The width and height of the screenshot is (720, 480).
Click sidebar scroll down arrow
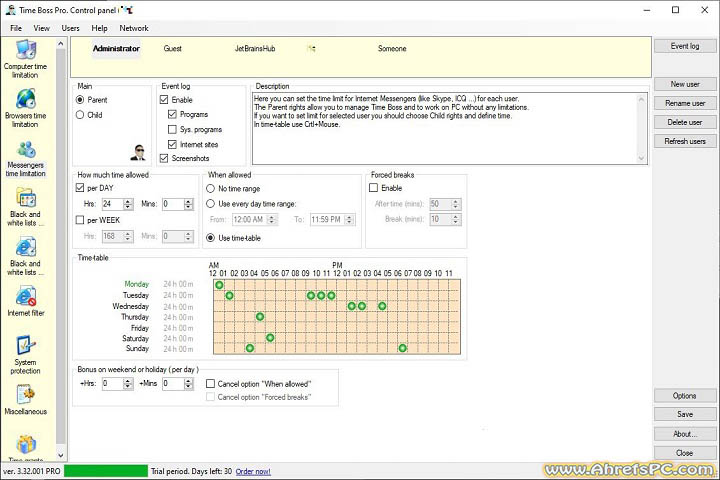pos(61,455)
